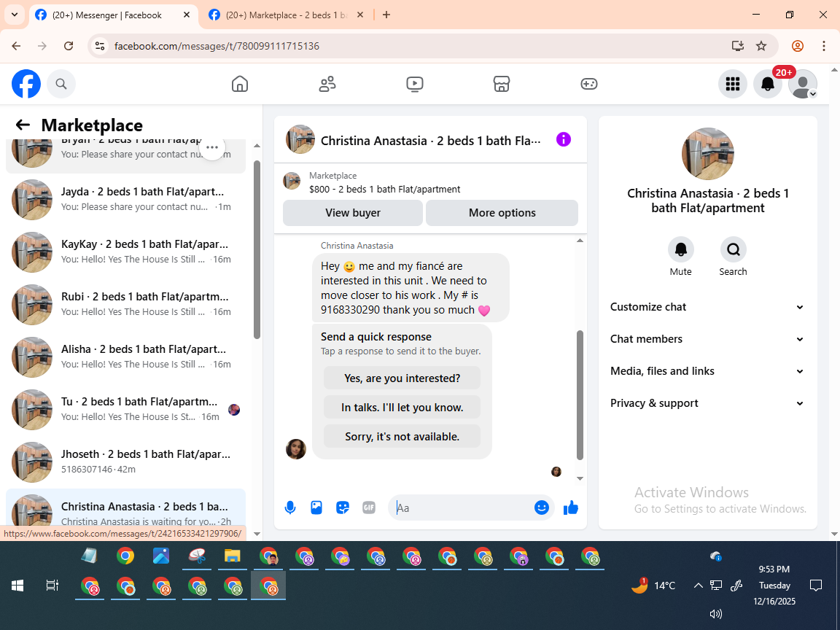
Task: Choose a sticker icon
Action: (343, 507)
